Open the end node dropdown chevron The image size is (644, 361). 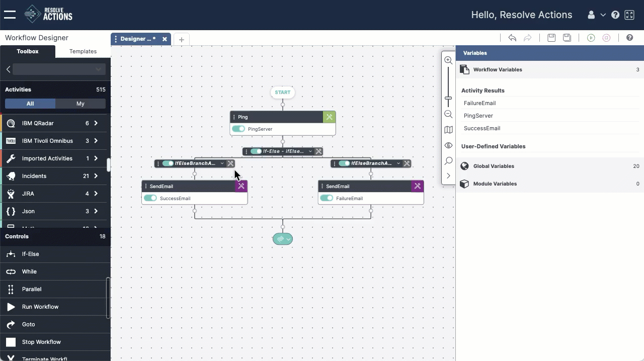[x=288, y=239]
